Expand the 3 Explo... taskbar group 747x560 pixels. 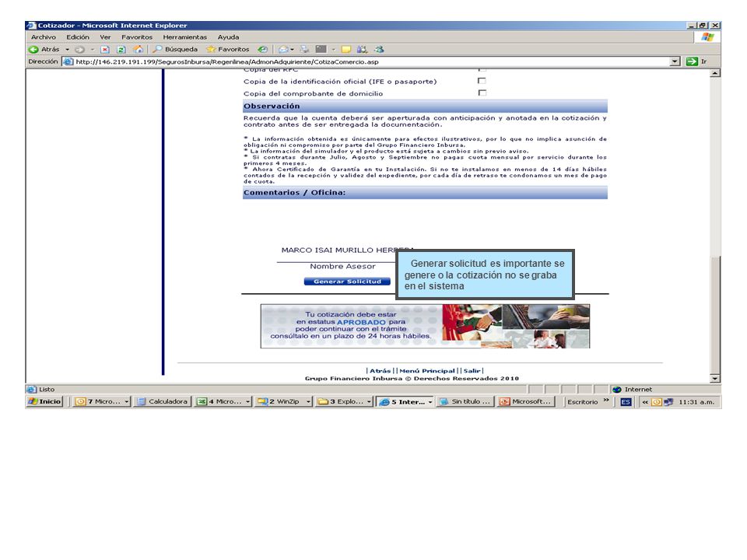[x=369, y=402]
